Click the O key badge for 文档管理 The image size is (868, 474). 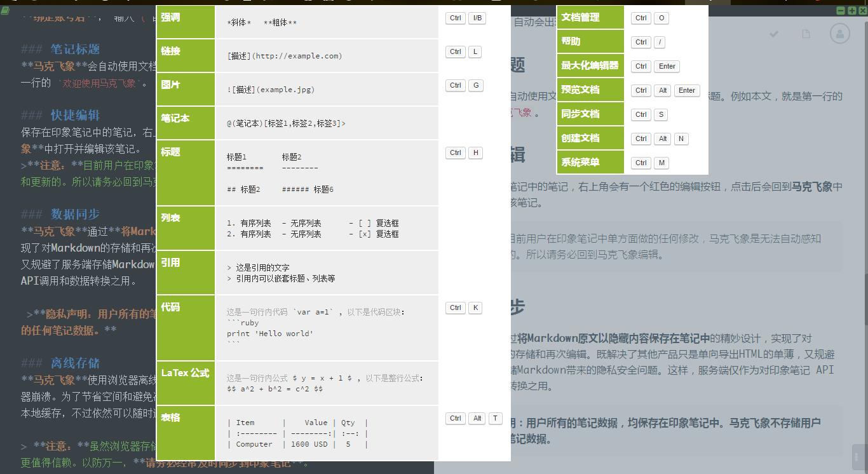(x=661, y=18)
